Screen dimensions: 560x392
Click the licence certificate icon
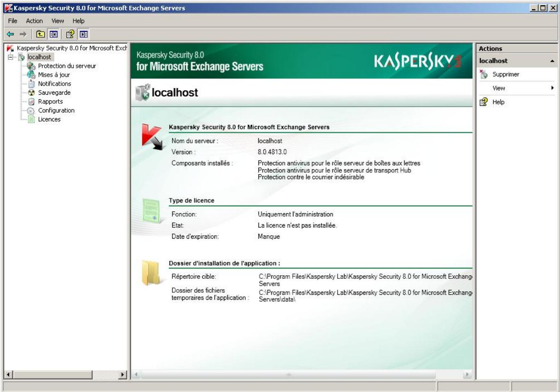(x=151, y=211)
